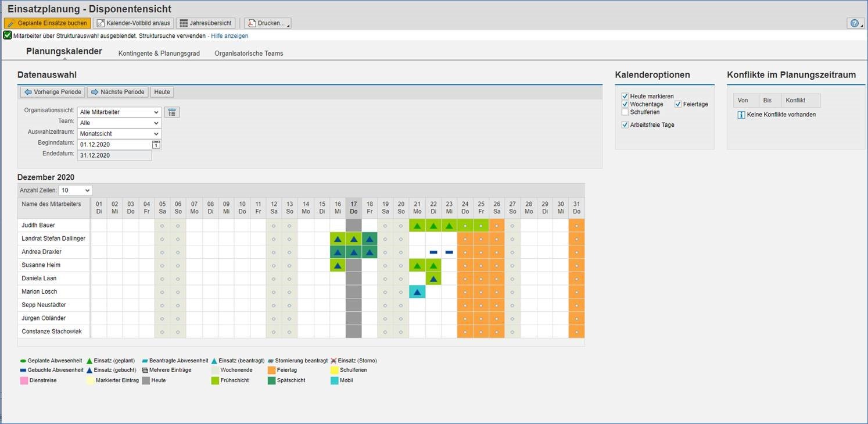Click the green confirmation check icon in message bar
Screen dimensions: 868x424
click(8, 35)
